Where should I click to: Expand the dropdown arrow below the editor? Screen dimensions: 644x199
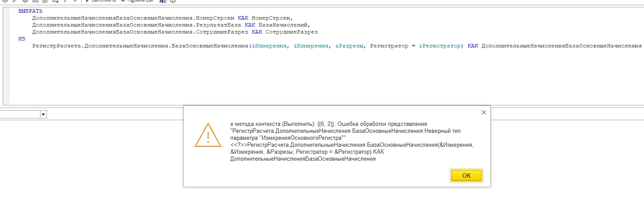[43, 115]
